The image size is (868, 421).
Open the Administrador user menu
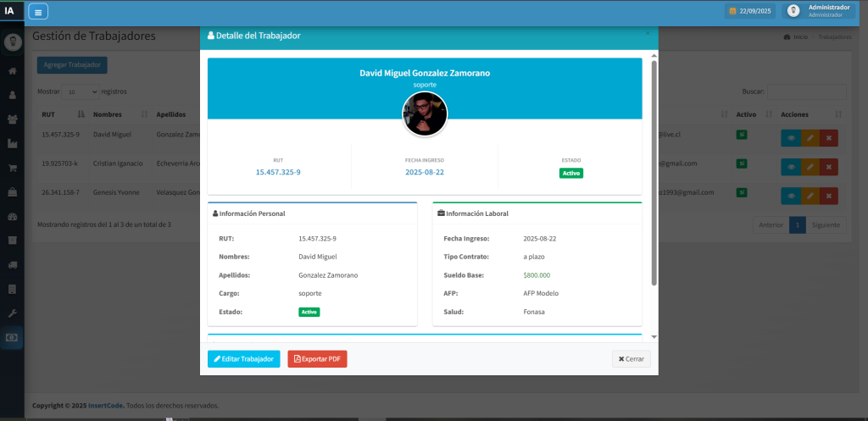pos(818,11)
